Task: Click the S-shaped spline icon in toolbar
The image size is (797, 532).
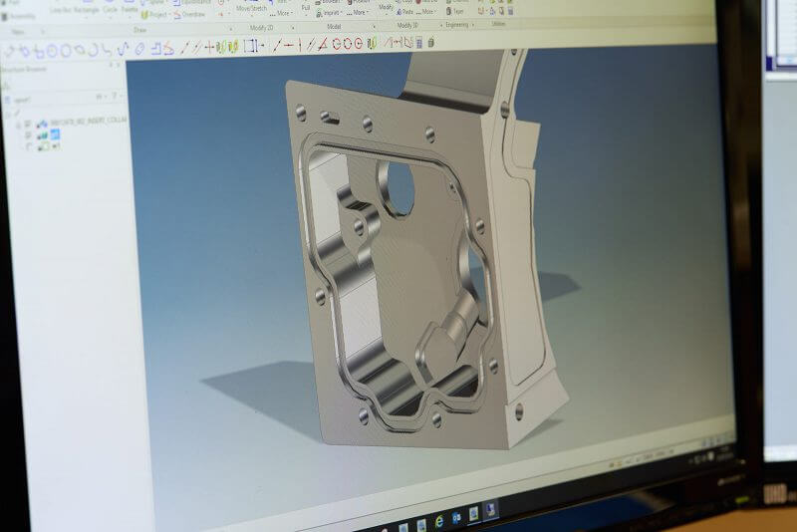Action: click(x=123, y=49)
